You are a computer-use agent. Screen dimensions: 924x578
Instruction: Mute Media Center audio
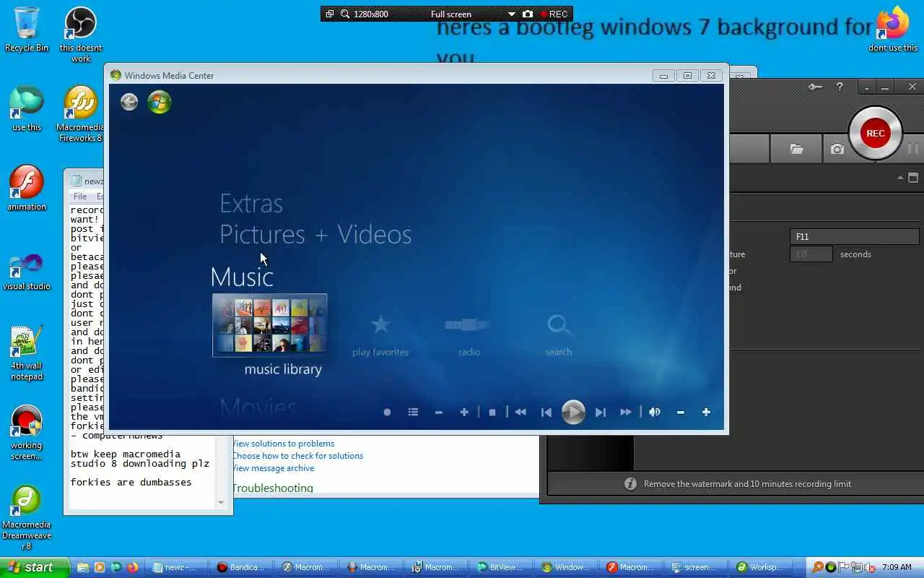655,412
